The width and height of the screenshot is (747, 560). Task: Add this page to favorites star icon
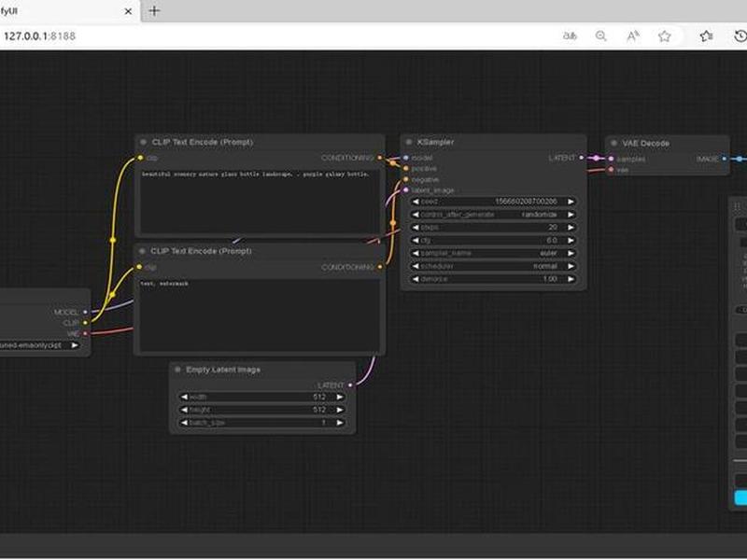click(x=665, y=35)
